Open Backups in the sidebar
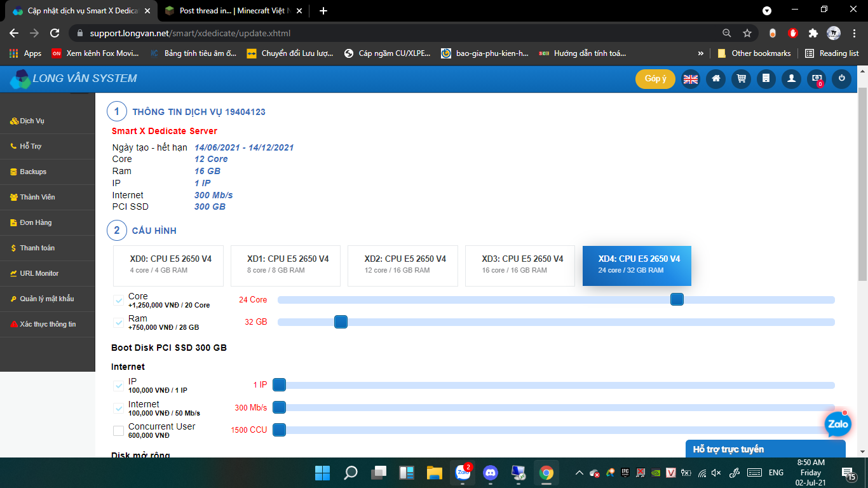The width and height of the screenshot is (868, 488). pos(47,172)
